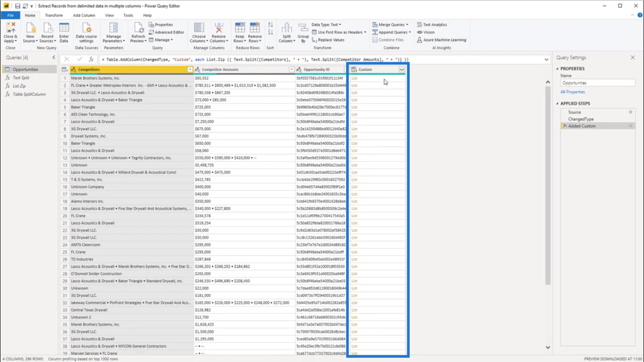Switch to the Transform tab
644x362 pixels.
click(54, 15)
